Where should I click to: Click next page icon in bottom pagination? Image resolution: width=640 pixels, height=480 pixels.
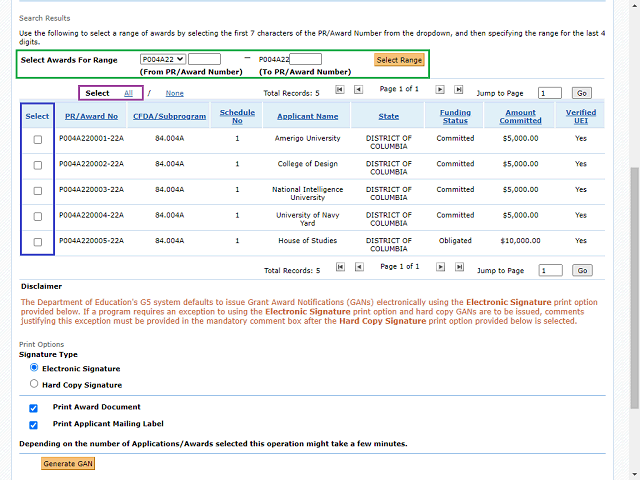tap(440, 267)
